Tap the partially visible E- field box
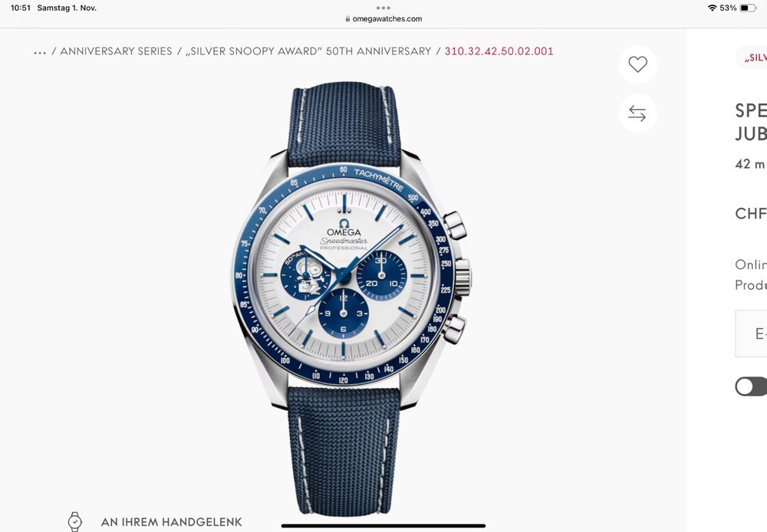Viewport: 767px width, 532px height. click(752, 333)
